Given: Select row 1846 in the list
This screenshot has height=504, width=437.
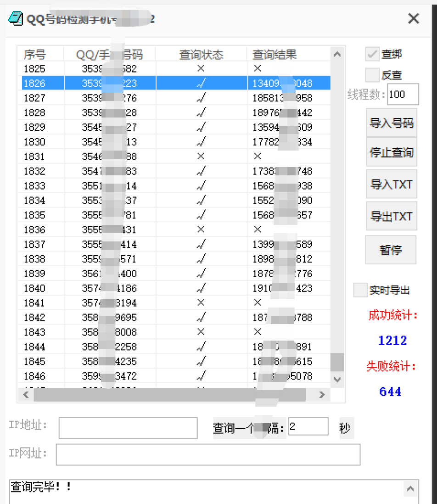Looking at the screenshot, I should click(174, 376).
